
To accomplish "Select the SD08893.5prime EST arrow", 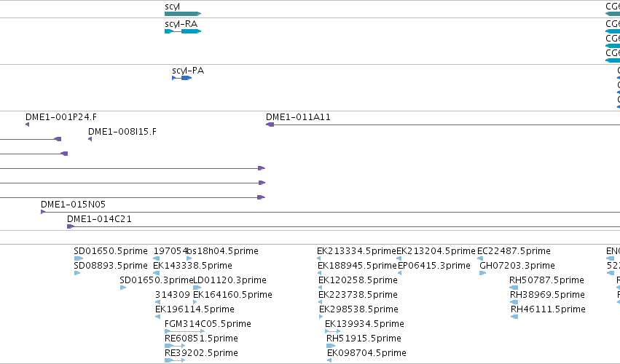I will (x=77, y=273).
